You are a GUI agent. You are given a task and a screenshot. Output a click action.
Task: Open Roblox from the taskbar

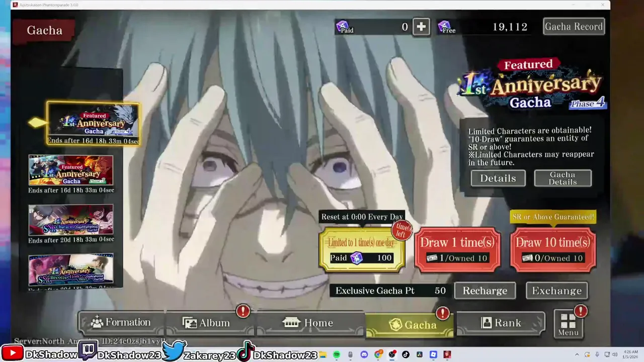(x=433, y=354)
